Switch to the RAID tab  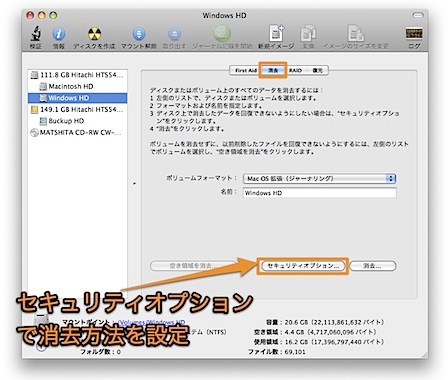pyautogui.click(x=295, y=70)
